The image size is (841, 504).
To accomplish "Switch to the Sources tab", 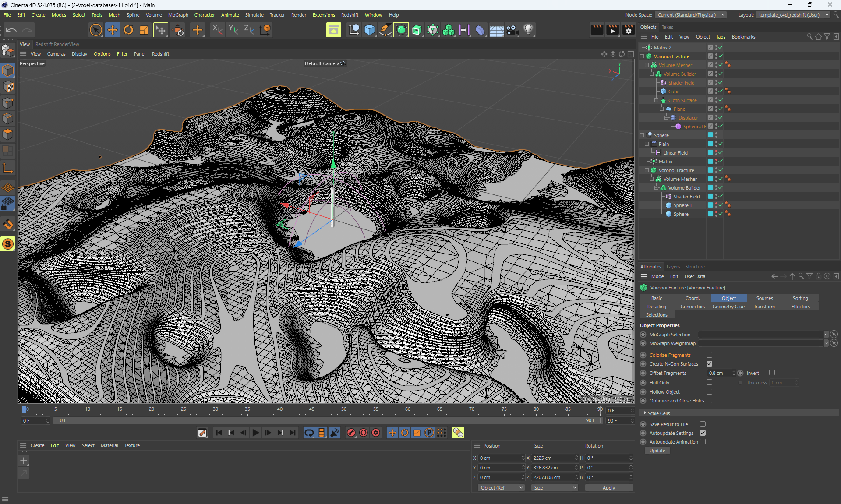I will click(764, 298).
